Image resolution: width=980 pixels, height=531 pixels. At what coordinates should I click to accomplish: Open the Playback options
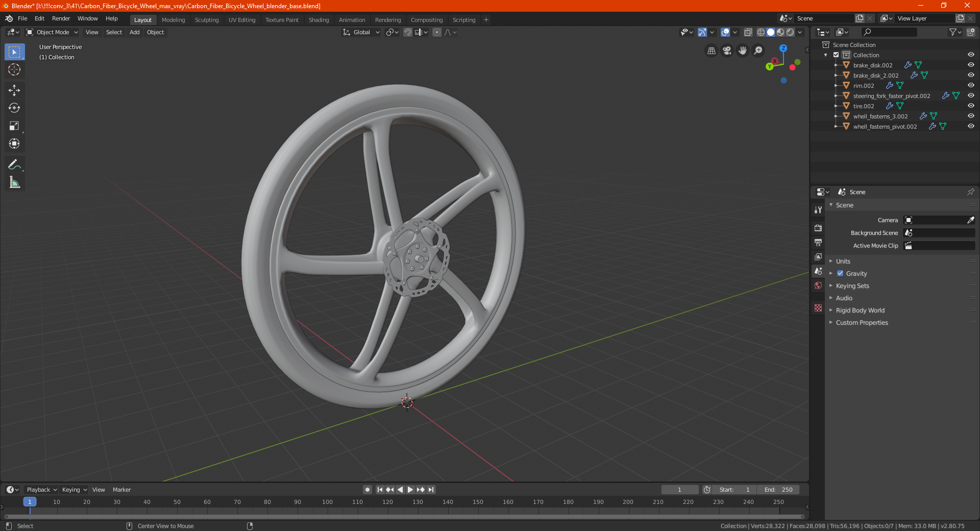click(x=41, y=490)
